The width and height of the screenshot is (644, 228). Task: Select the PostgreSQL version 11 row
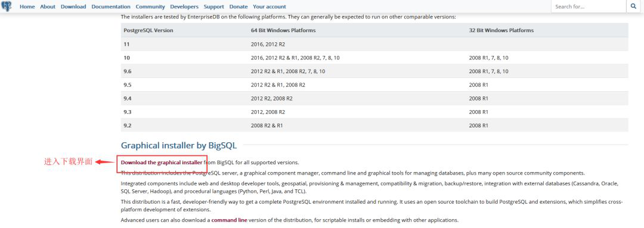374,44
